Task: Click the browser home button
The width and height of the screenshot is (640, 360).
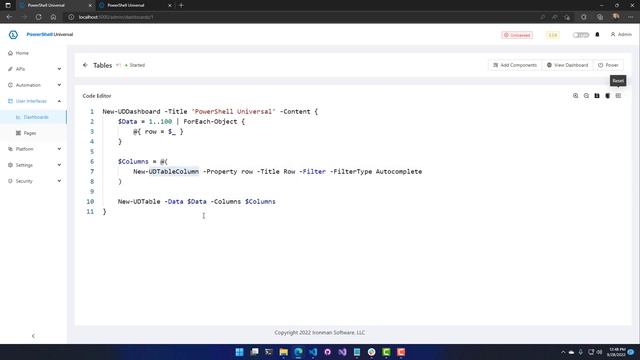Action: point(53,17)
